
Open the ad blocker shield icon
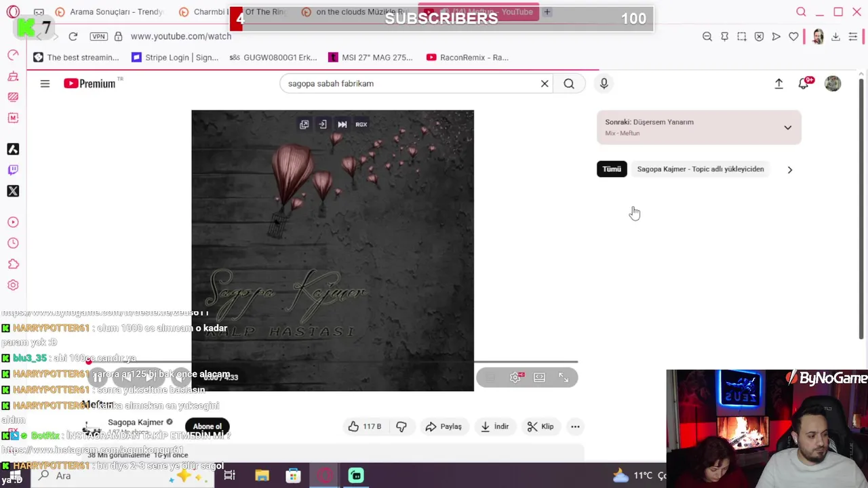pos(759,37)
